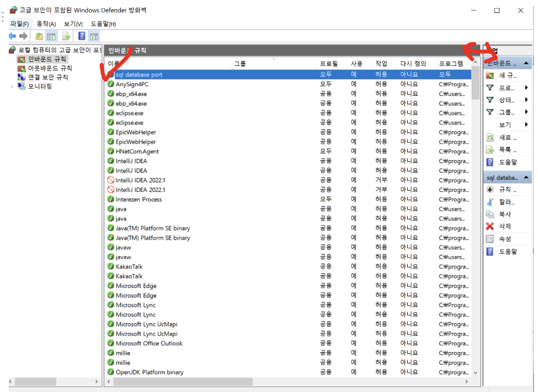
Task: Click the green check icon beside HNetCom.Agent
Action: pyautogui.click(x=110, y=151)
